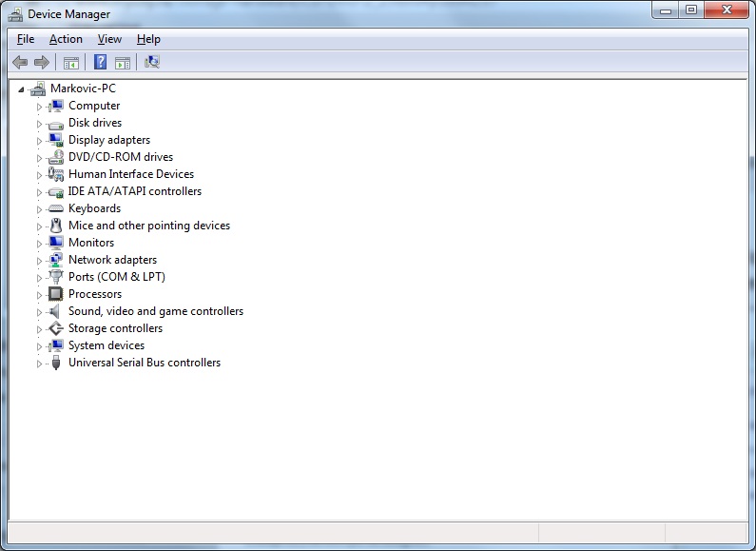Expand the Disk drives arrow
This screenshot has width=756, height=551.
[40, 124]
